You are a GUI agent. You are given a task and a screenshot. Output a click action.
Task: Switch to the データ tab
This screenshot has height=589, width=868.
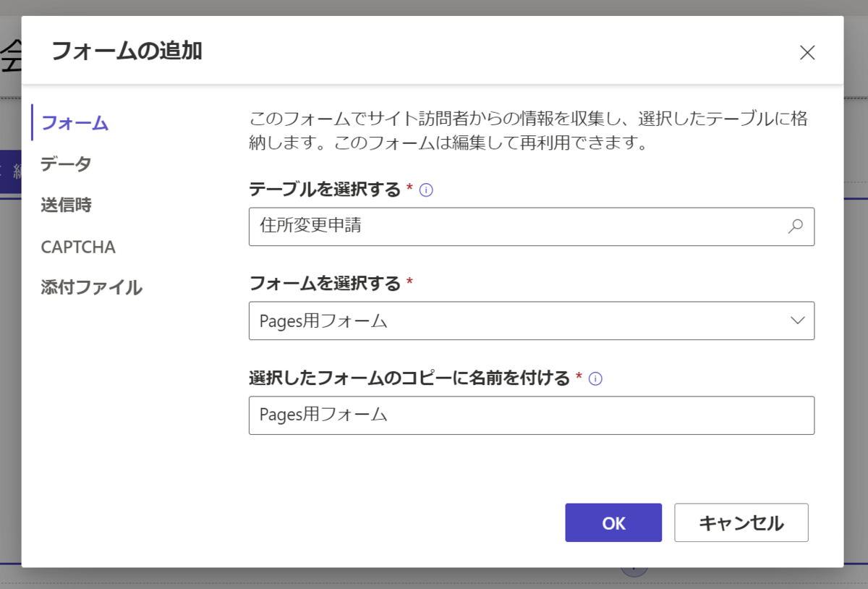(66, 164)
